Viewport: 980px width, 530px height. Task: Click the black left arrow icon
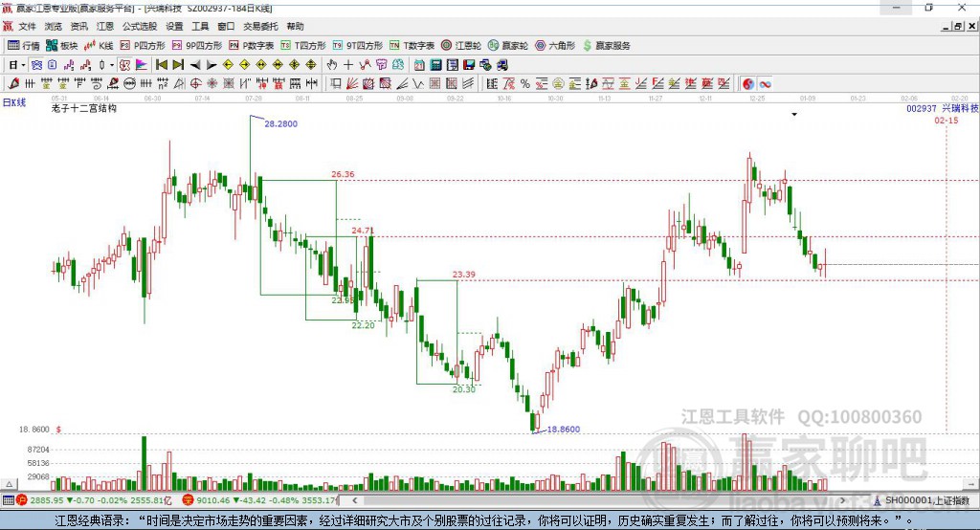point(195,65)
